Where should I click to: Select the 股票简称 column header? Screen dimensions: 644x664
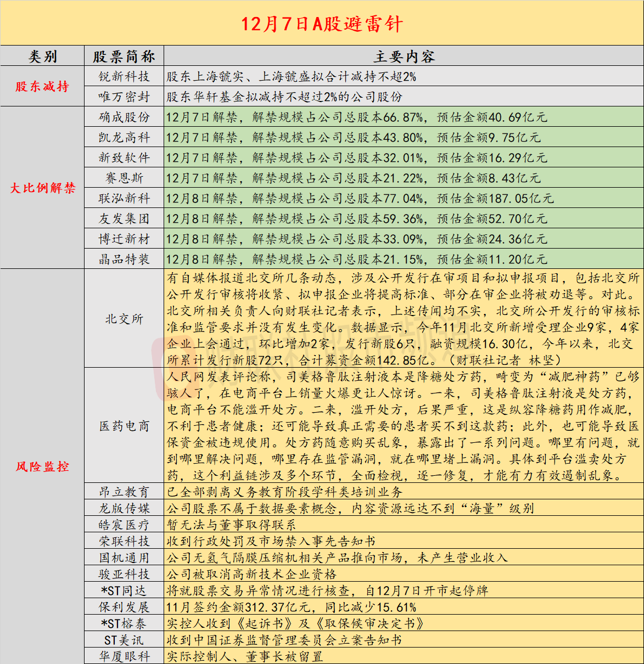tap(124, 57)
